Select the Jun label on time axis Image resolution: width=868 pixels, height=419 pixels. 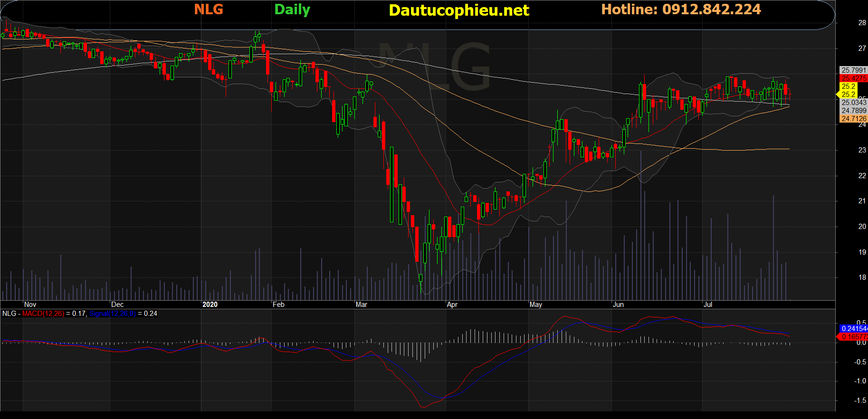(x=618, y=305)
